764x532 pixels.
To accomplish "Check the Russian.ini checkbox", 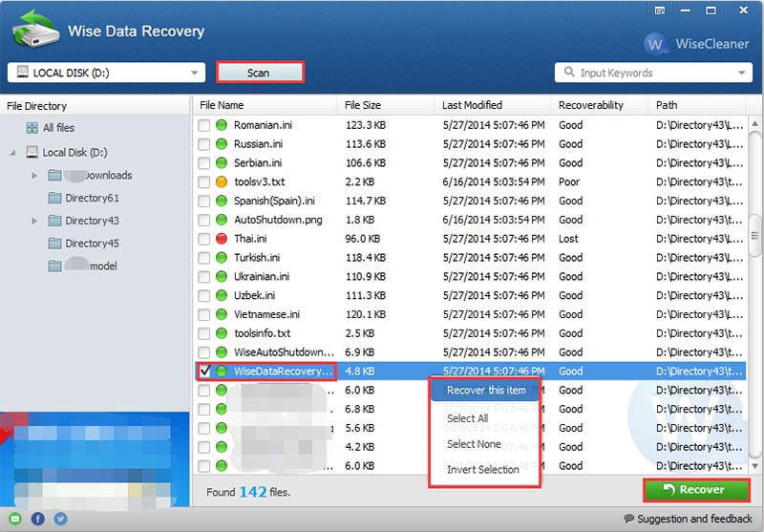I will click(x=203, y=144).
